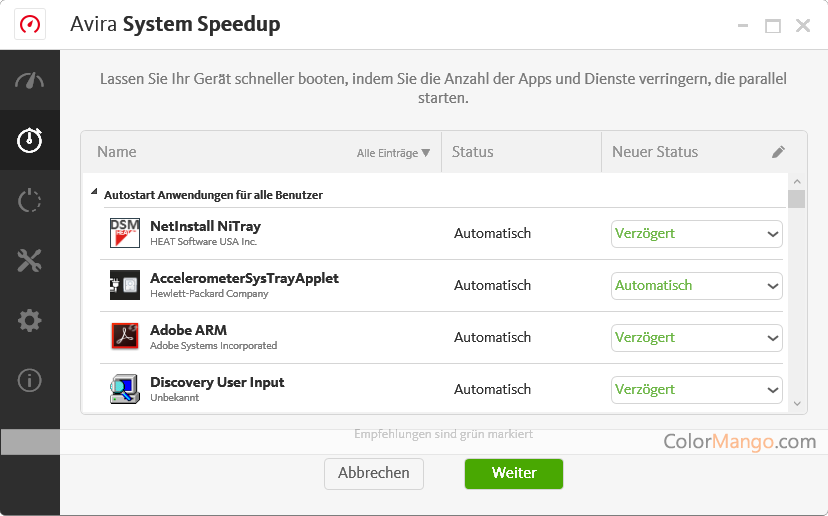The image size is (828, 516).
Task: Open the speedometer dashboard sidebar icon
Action: [x=30, y=81]
